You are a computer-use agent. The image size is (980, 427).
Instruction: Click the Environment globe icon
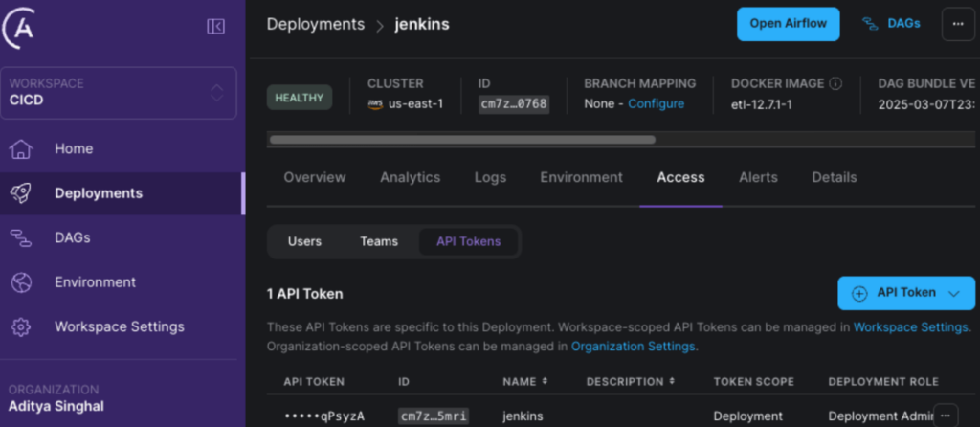click(x=21, y=282)
